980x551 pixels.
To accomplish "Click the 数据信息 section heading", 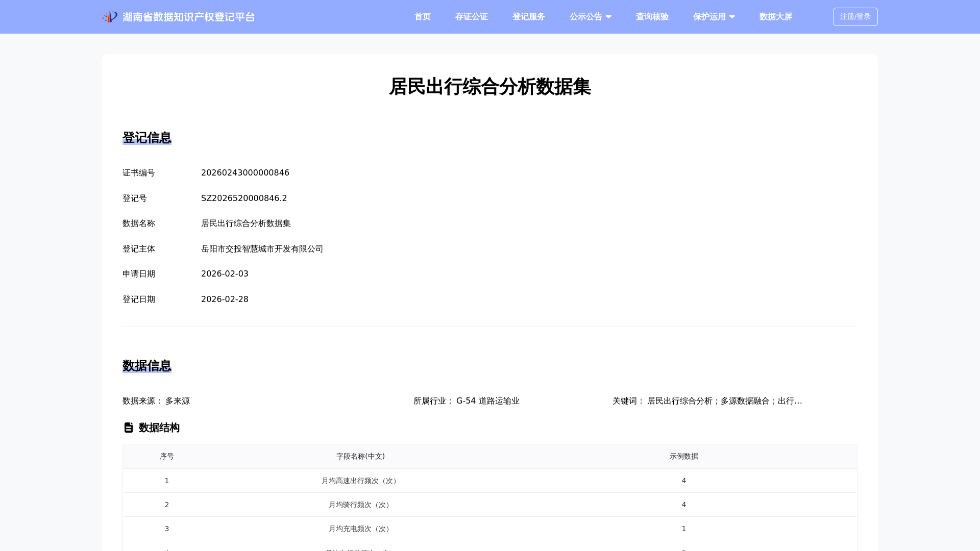I will 147,366.
